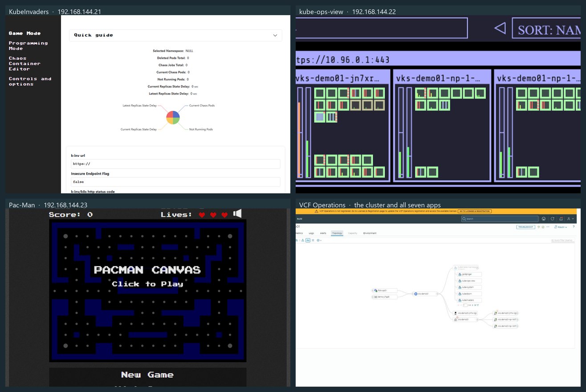
Task: Toggle the All button in topology toolbar
Action: tap(308, 240)
